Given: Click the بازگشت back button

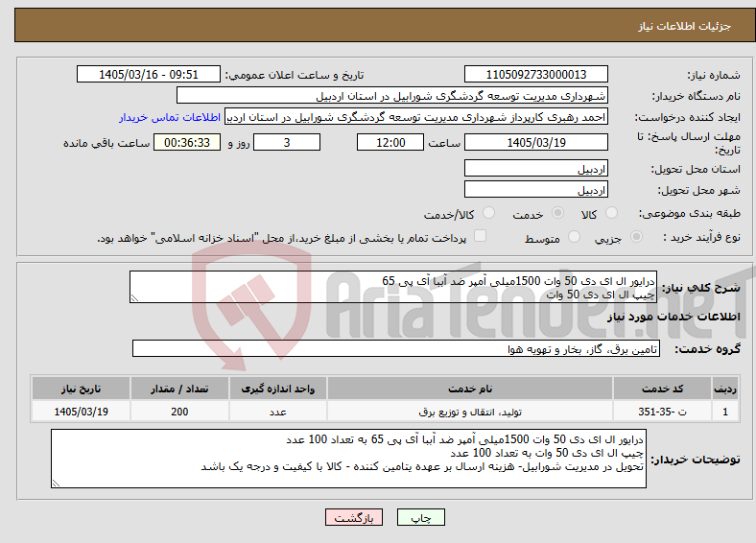Looking at the screenshot, I should pos(354,517).
